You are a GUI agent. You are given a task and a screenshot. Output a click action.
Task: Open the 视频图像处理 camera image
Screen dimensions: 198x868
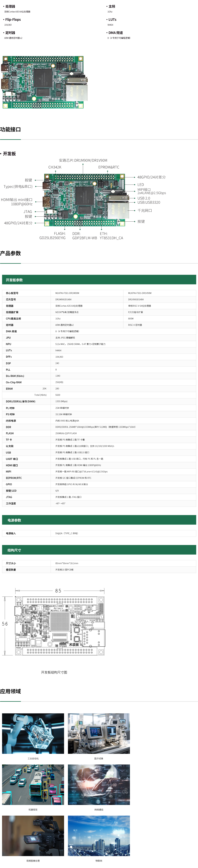[33, 836]
